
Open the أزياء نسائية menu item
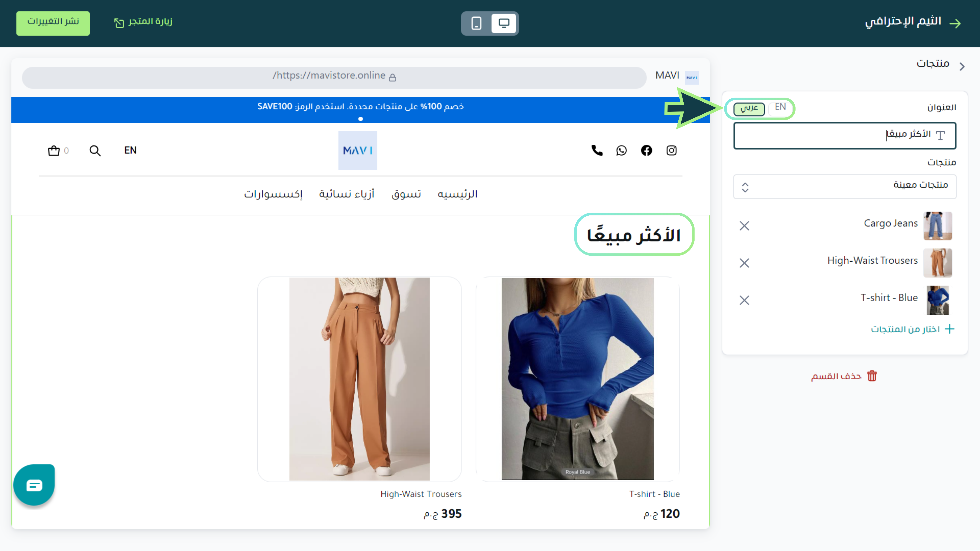pyautogui.click(x=347, y=194)
